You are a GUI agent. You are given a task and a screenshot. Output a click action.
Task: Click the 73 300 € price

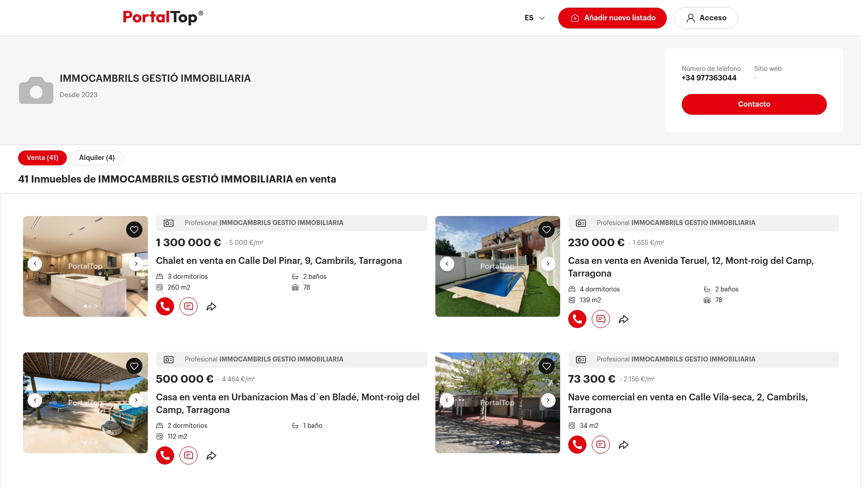pos(592,379)
